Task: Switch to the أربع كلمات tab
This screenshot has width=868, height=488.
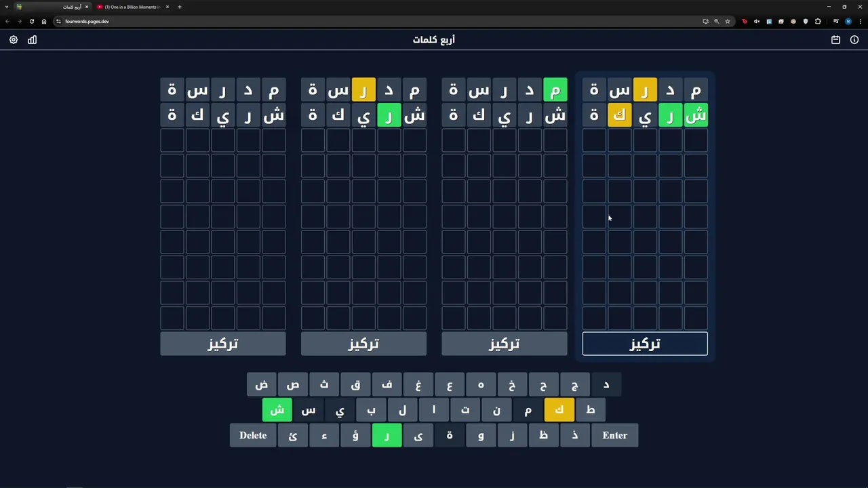Action: 53,7
